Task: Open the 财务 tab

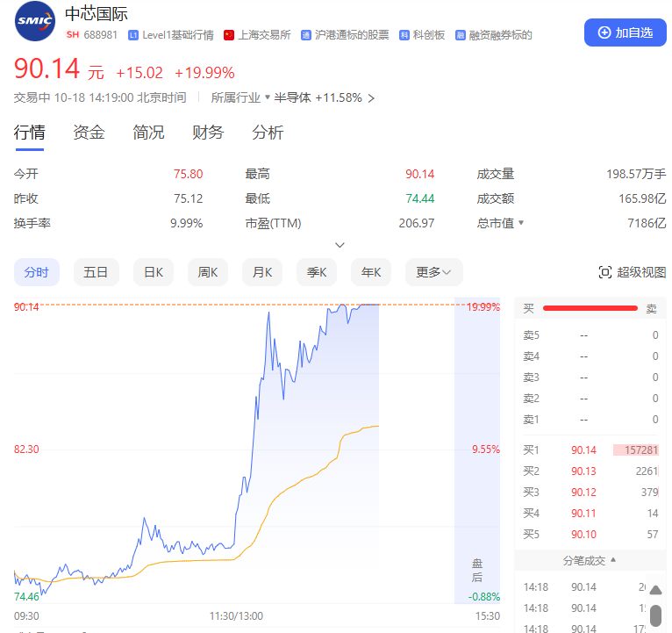Action: coord(208,133)
